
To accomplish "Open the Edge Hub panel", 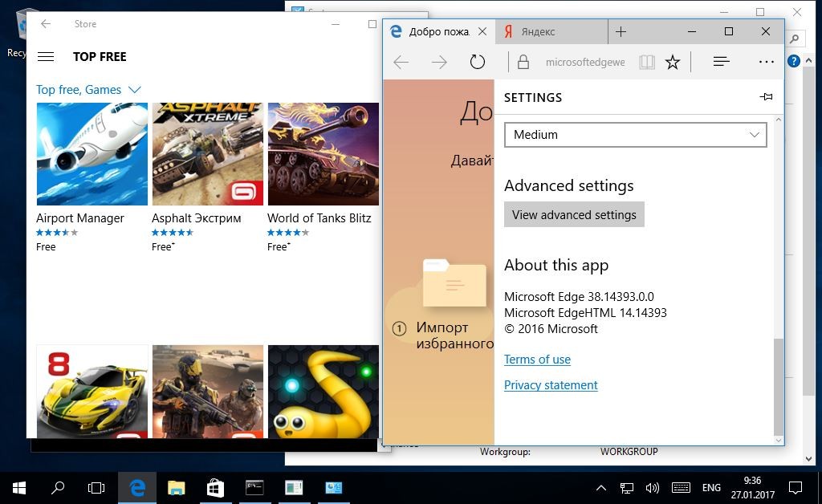I will 722,63.
